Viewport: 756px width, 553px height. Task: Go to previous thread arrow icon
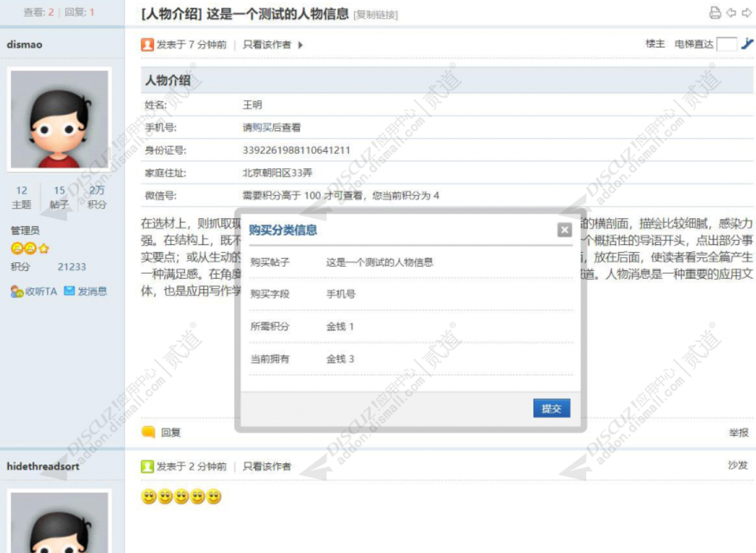pyautogui.click(x=731, y=13)
